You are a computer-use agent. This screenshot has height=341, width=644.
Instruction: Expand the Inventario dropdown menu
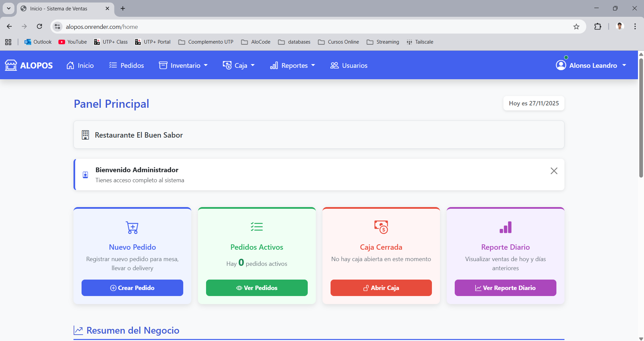[x=183, y=65]
